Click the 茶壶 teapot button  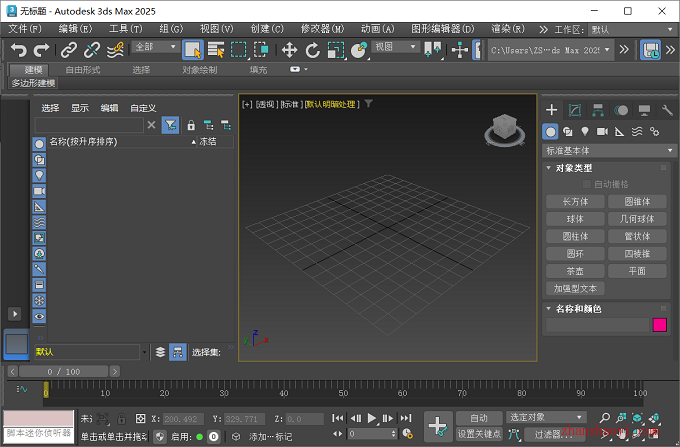575,271
